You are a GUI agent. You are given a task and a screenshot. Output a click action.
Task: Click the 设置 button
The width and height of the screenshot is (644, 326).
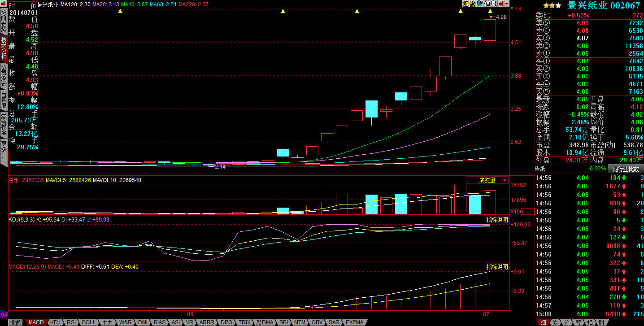point(15,322)
